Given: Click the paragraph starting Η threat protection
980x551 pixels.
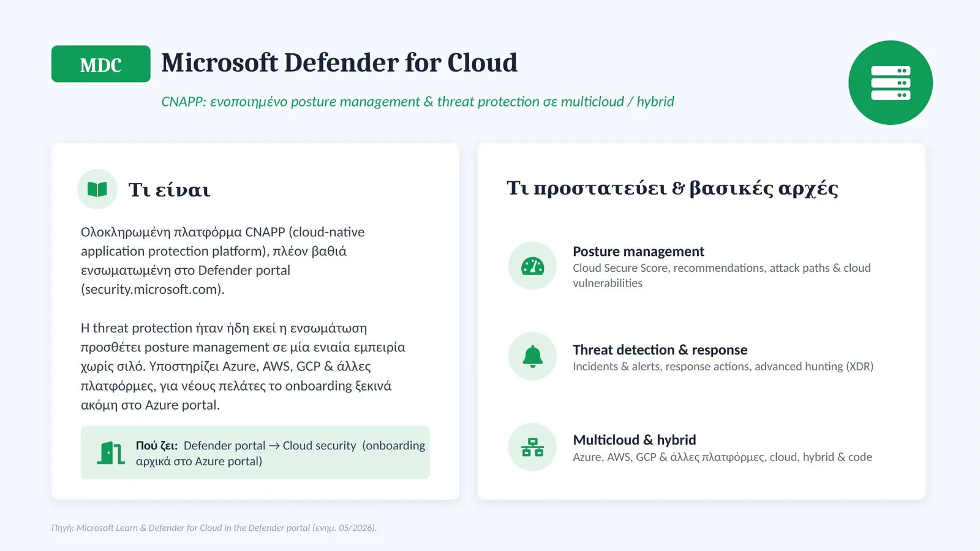Looking at the screenshot, I should [243, 367].
